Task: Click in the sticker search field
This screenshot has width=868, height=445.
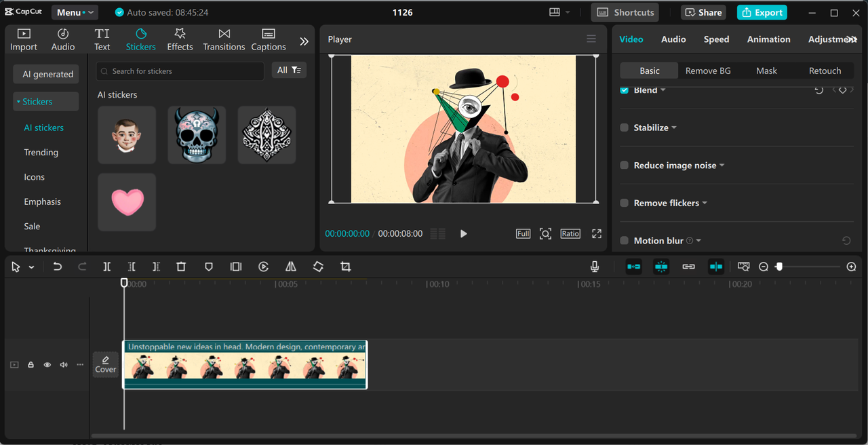Action: 180,71
